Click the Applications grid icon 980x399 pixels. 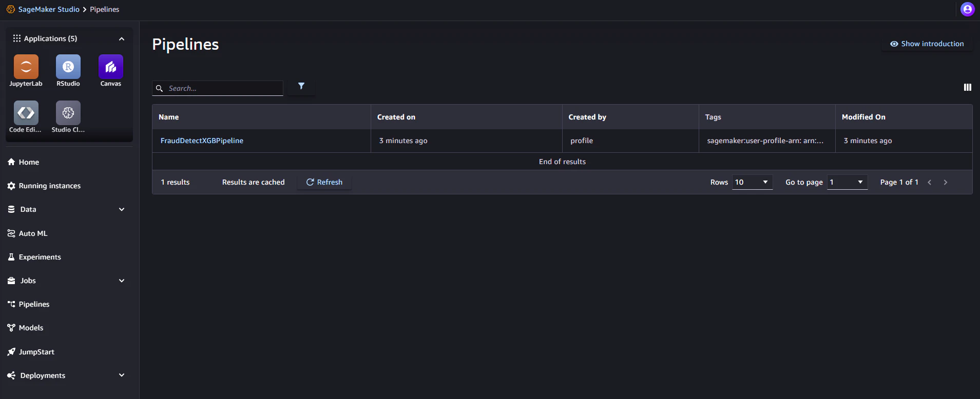coord(17,38)
